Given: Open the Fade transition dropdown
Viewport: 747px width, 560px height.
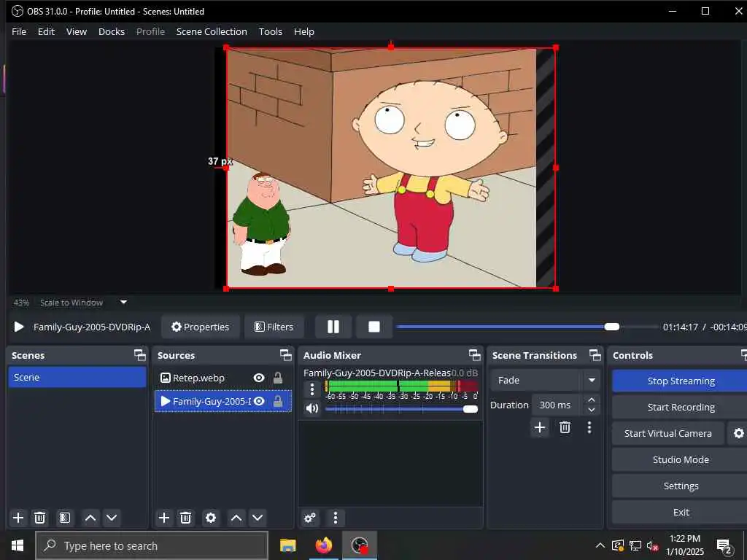Looking at the screenshot, I should click(x=545, y=380).
